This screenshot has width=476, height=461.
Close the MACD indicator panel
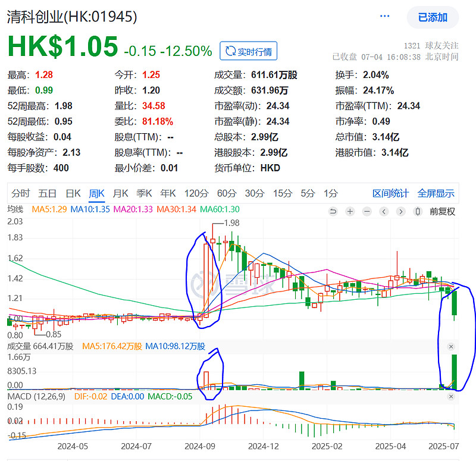(451, 396)
